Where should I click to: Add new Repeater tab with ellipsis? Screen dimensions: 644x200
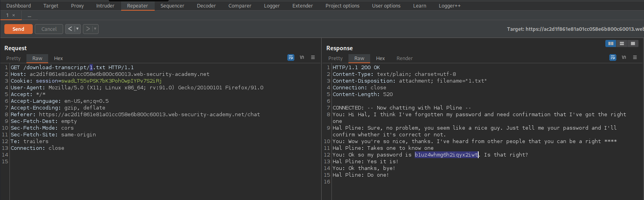coord(30,15)
